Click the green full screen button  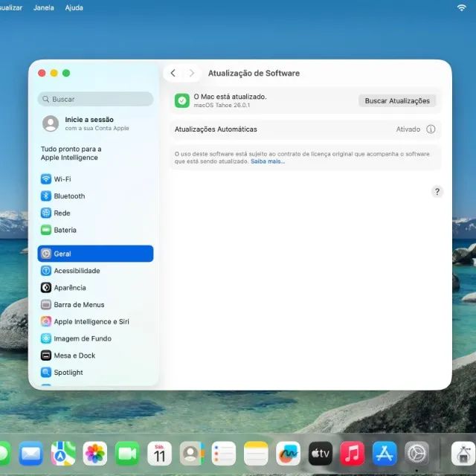click(66, 73)
